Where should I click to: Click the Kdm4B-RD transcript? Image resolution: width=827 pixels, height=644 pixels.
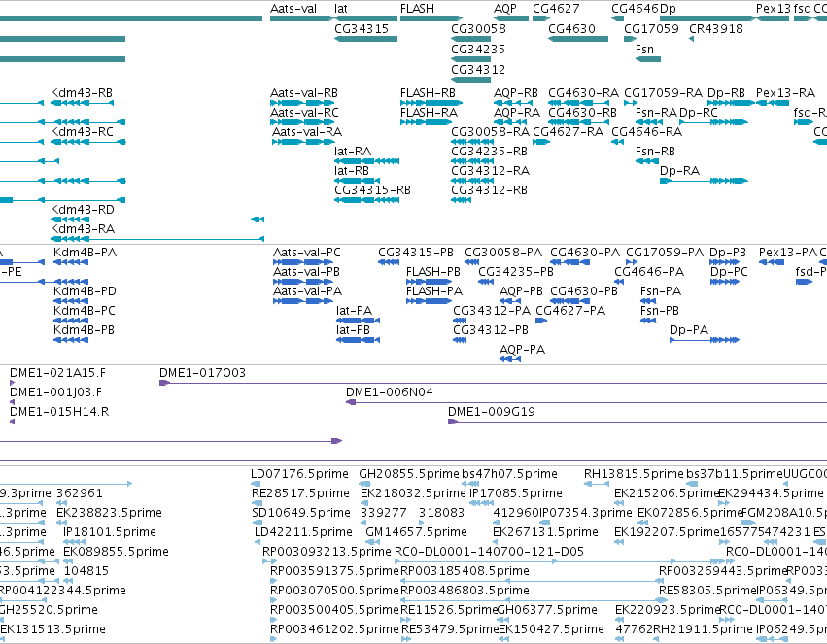click(157, 220)
